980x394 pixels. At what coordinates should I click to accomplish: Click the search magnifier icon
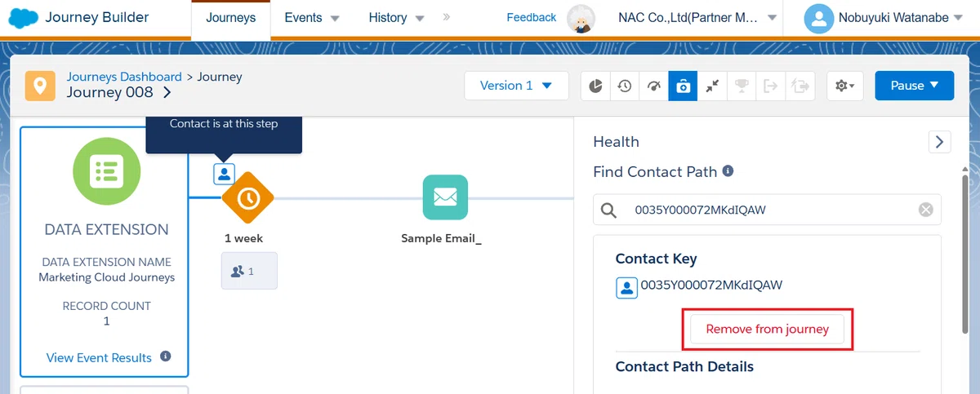pos(609,210)
